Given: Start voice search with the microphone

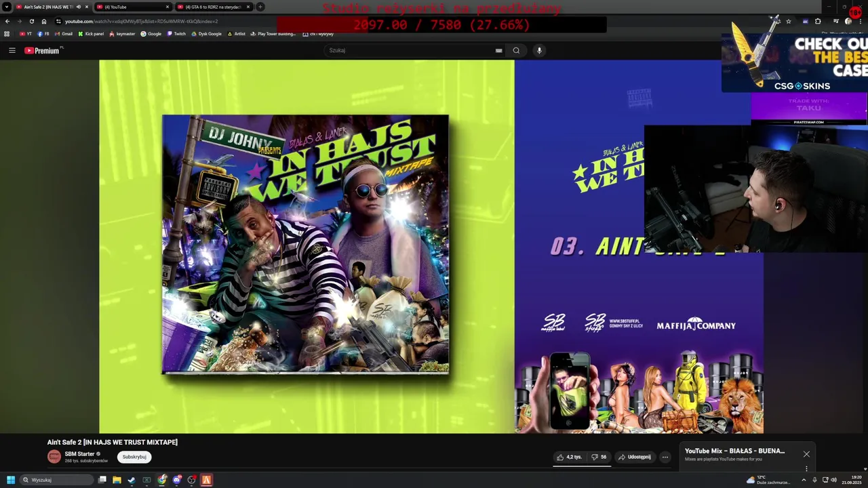Looking at the screenshot, I should click(539, 50).
